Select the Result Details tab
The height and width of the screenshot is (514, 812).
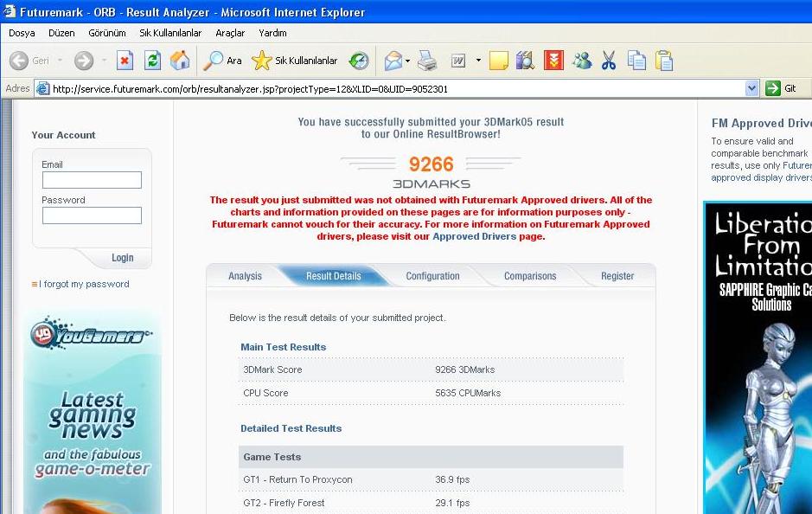[x=334, y=276]
